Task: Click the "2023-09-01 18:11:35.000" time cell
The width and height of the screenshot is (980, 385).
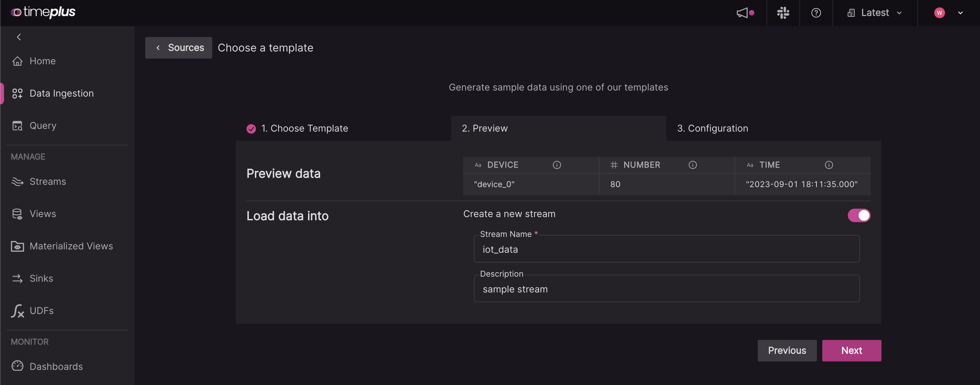Action: [x=803, y=184]
